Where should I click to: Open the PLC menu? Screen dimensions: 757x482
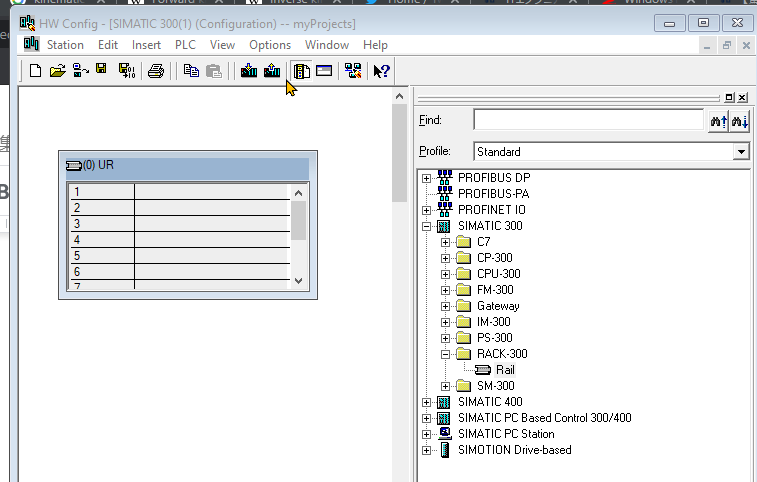[x=185, y=45]
